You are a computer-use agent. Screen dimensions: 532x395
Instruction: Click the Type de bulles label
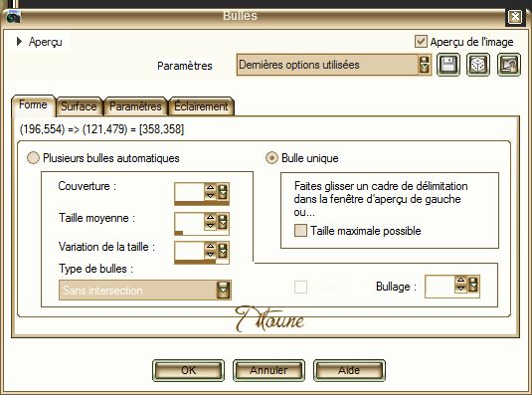click(96, 269)
